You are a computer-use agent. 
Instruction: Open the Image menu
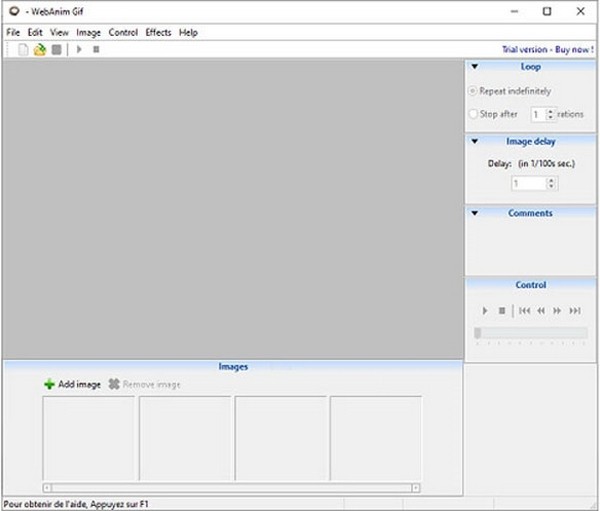tap(88, 32)
